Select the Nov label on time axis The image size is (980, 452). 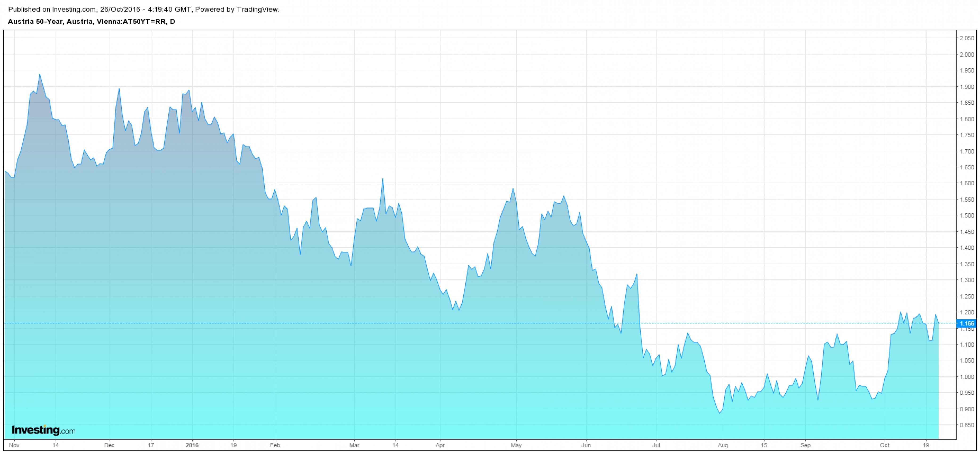[14, 445]
